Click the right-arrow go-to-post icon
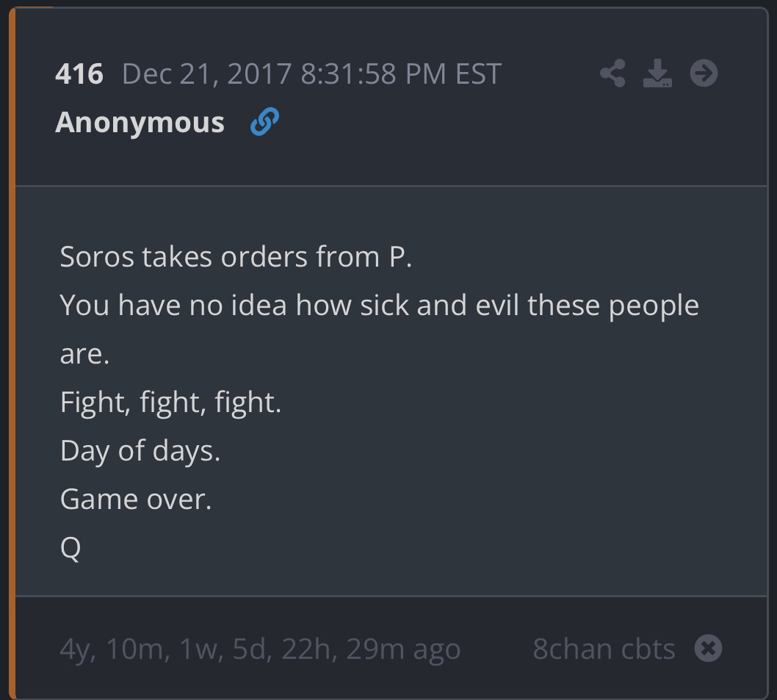This screenshot has width=777, height=700. click(x=704, y=73)
